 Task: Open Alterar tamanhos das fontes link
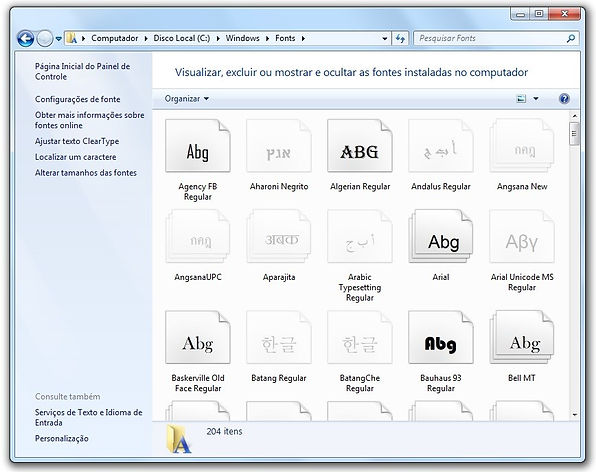pos(86,173)
